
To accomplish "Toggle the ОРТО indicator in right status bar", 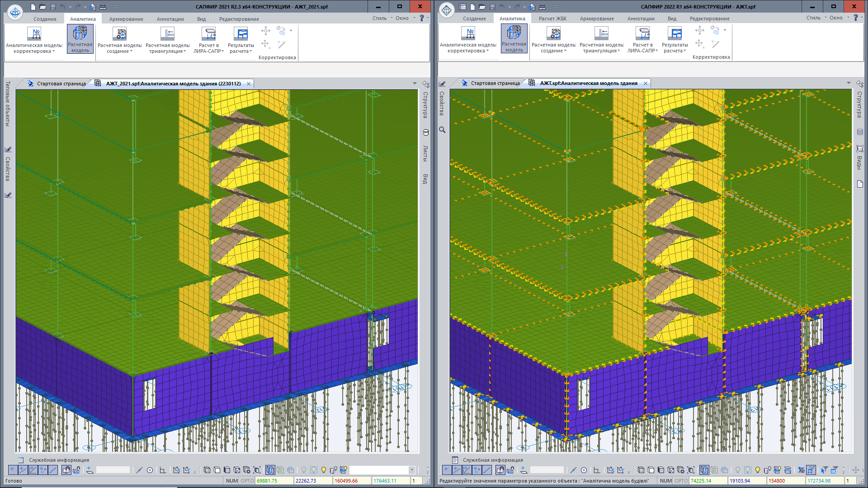I will click(x=681, y=481).
